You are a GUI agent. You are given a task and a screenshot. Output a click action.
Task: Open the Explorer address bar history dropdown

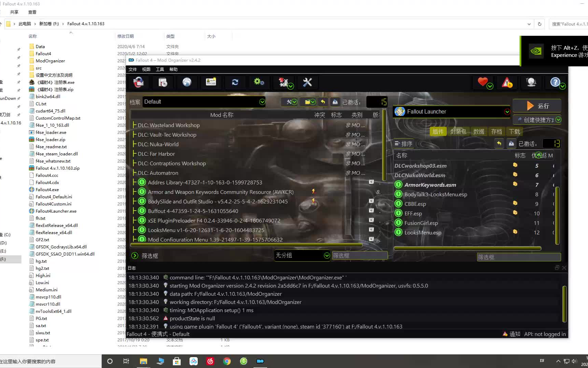tap(529, 24)
